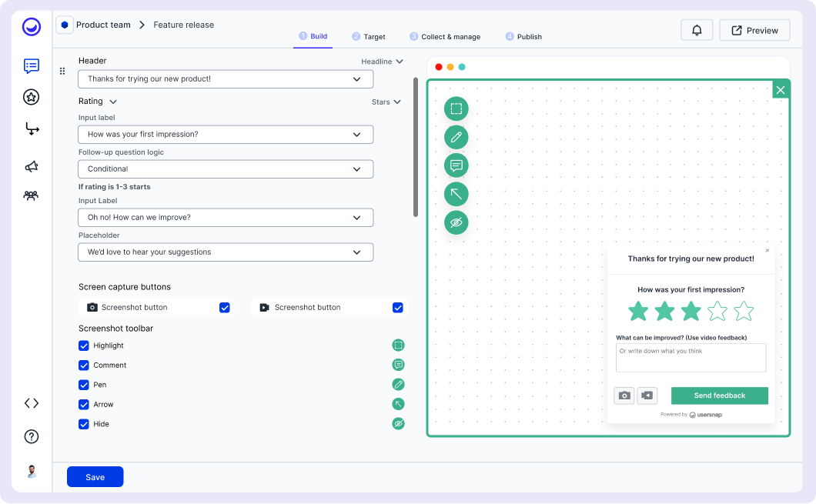Switch to the Publish tab

click(x=523, y=36)
